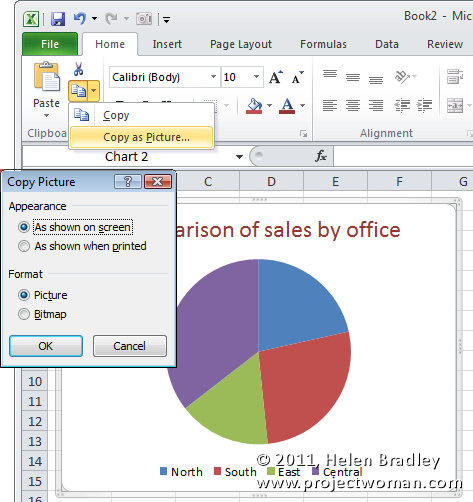The width and height of the screenshot is (473, 502).
Task: Click the Copy Picture help question button
Action: click(128, 182)
